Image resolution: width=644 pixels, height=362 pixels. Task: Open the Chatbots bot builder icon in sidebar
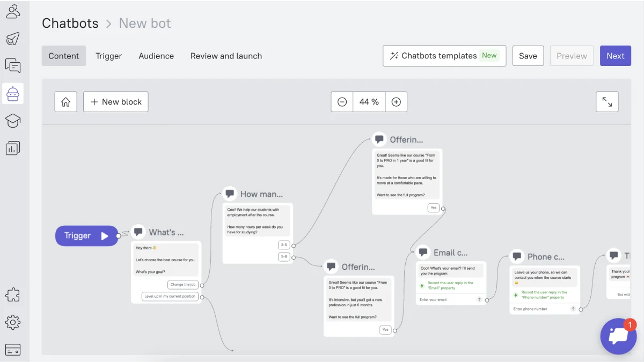point(13,93)
